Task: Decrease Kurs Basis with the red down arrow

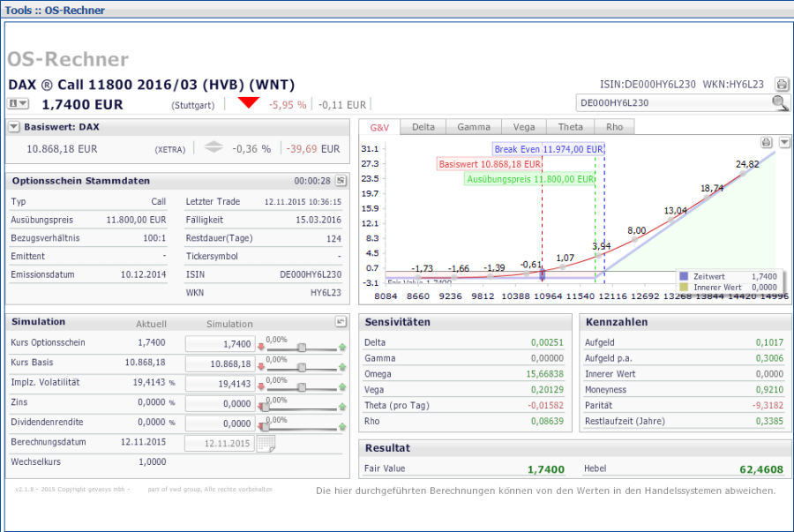Action: click(x=262, y=367)
